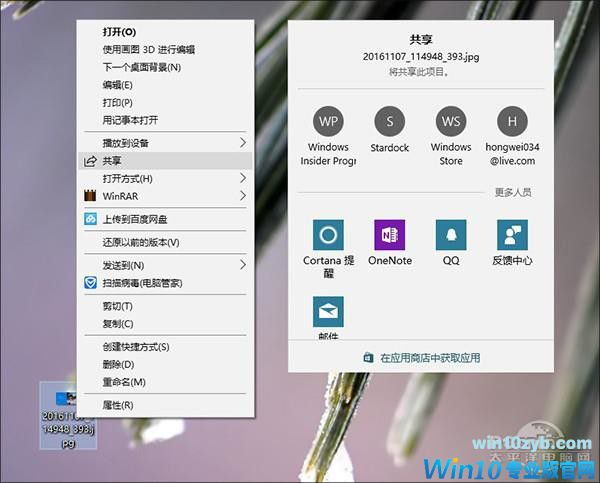Click the blue shield virus scan icon
600x483 pixels.
(x=90, y=283)
